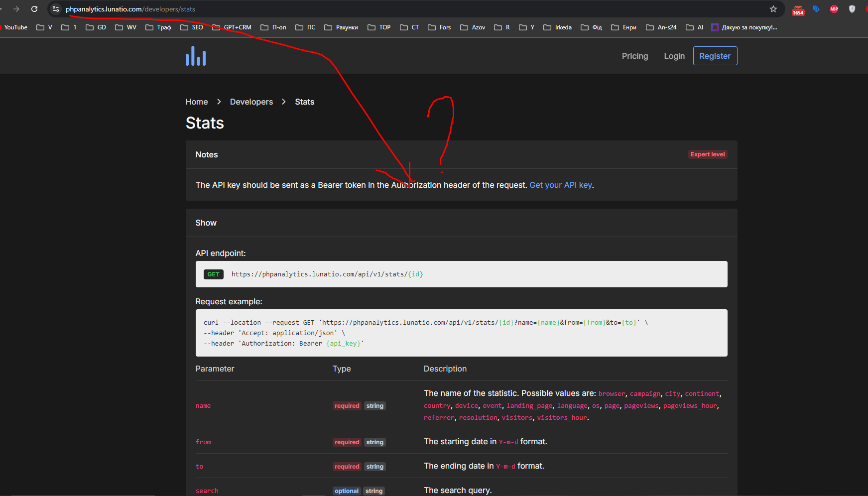Open the Pricing page
The width and height of the screenshot is (868, 496).
coord(634,56)
